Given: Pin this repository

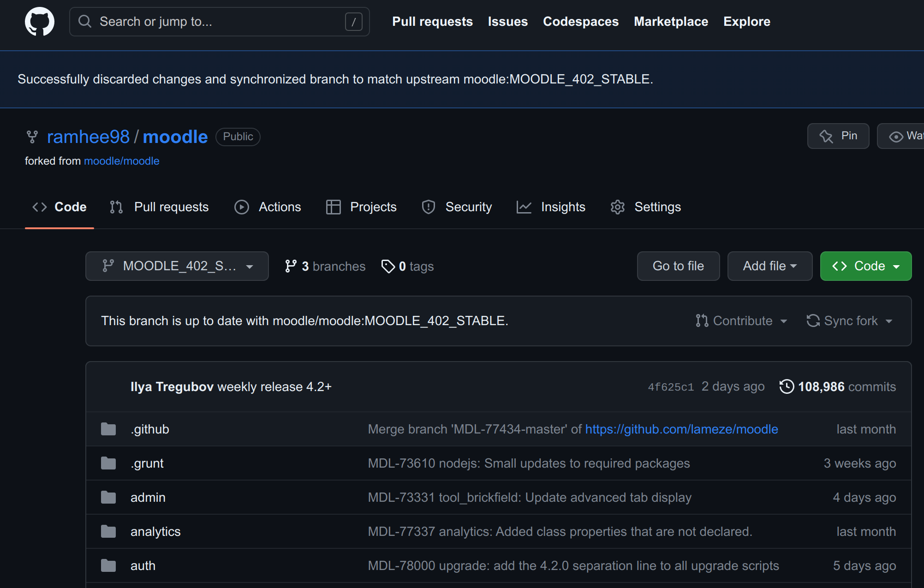Looking at the screenshot, I should point(838,136).
